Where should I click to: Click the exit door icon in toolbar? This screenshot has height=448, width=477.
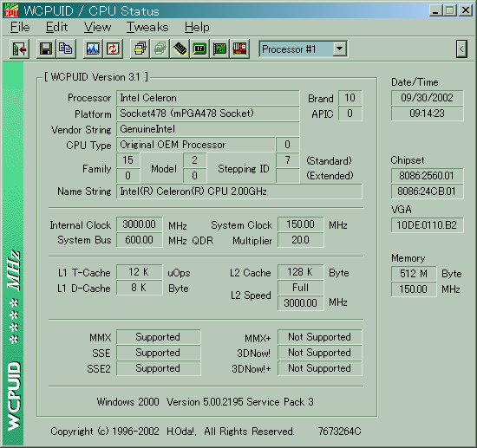coord(19,49)
